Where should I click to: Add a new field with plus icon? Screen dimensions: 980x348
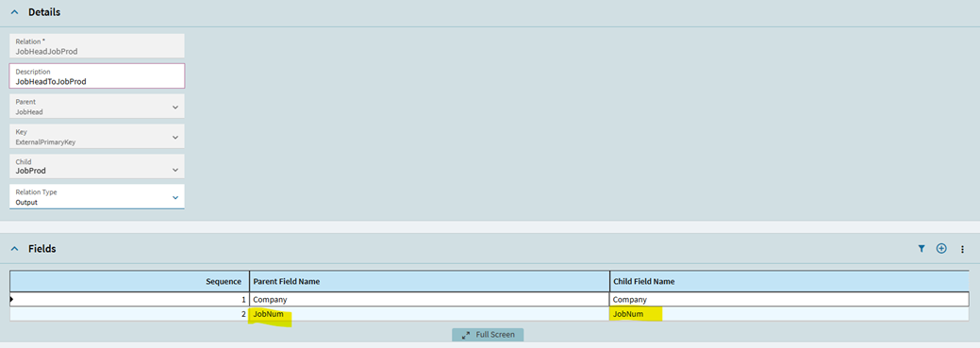(x=941, y=249)
